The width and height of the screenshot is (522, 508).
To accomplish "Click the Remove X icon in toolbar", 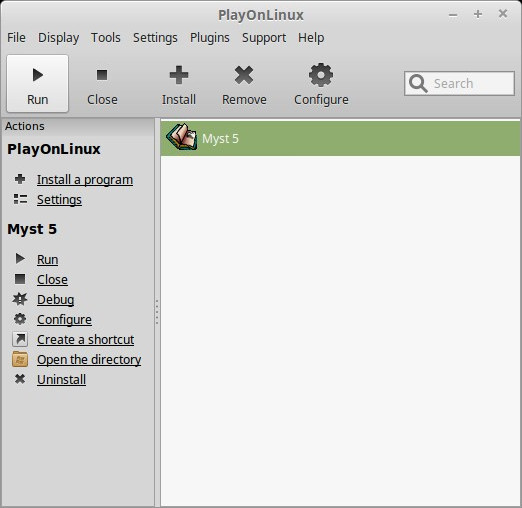I will tap(244, 75).
